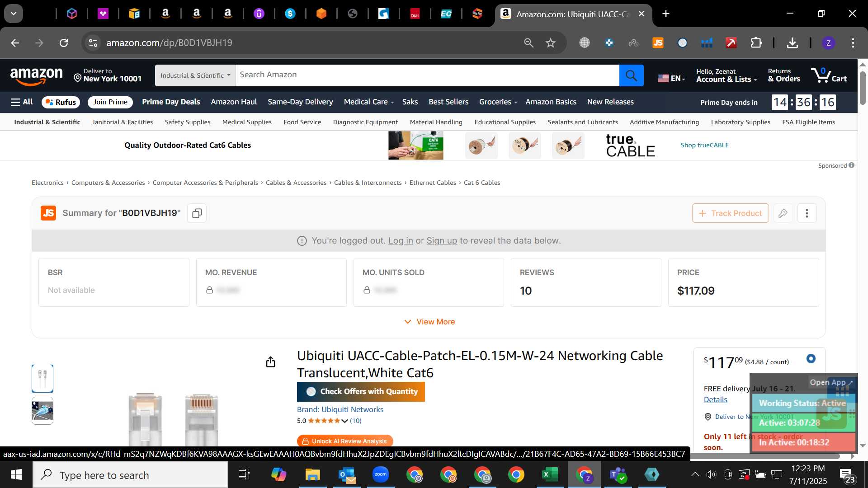The image size is (868, 488).
Task: Click Shop trueCABLE link
Action: [704, 145]
